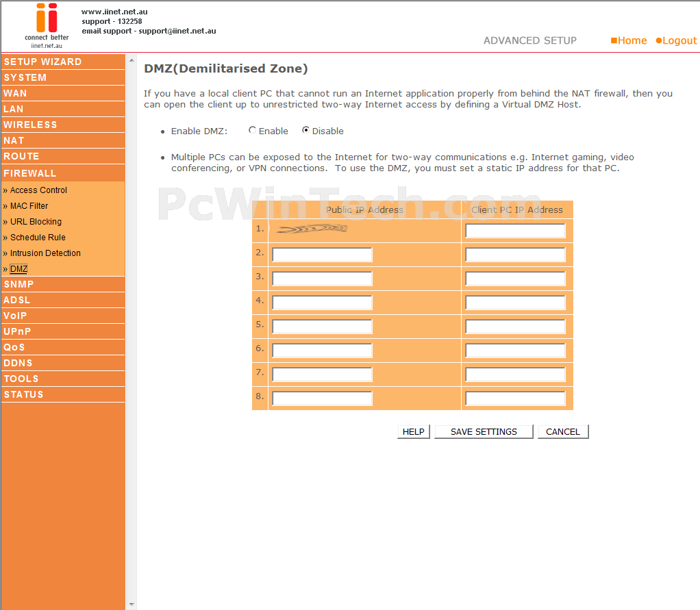700x610 pixels.
Task: Click the Public IP Address field in row 2
Action: pos(322,255)
